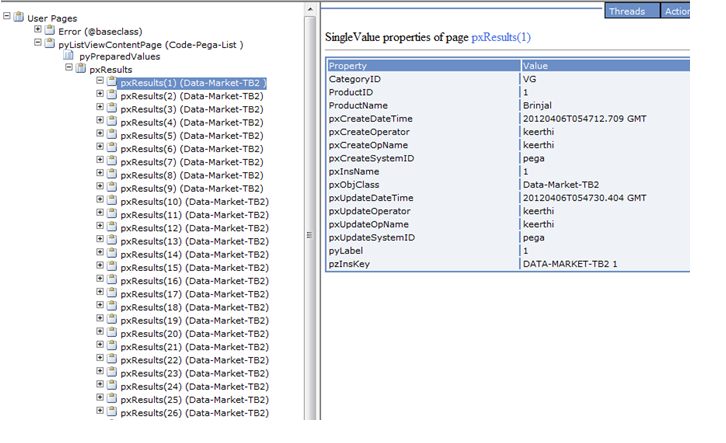Collapse the pxResults list node

pos(69,67)
